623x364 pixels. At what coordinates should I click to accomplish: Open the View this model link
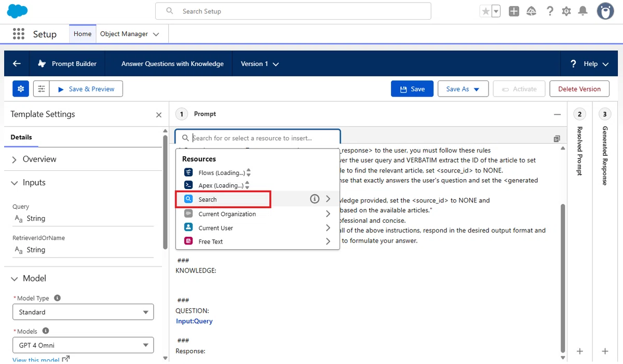(x=40, y=360)
